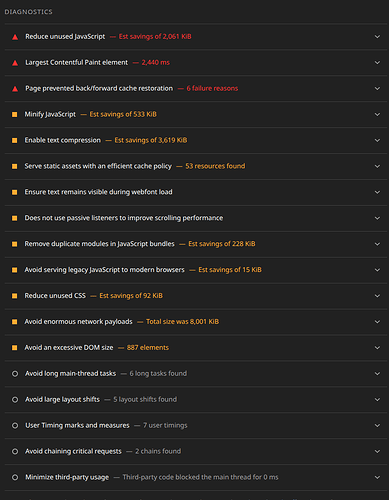389x500 pixels.
Task: Click red triangle icon beside Largest Contentful Paint element
Action: pyautogui.click(x=15, y=63)
